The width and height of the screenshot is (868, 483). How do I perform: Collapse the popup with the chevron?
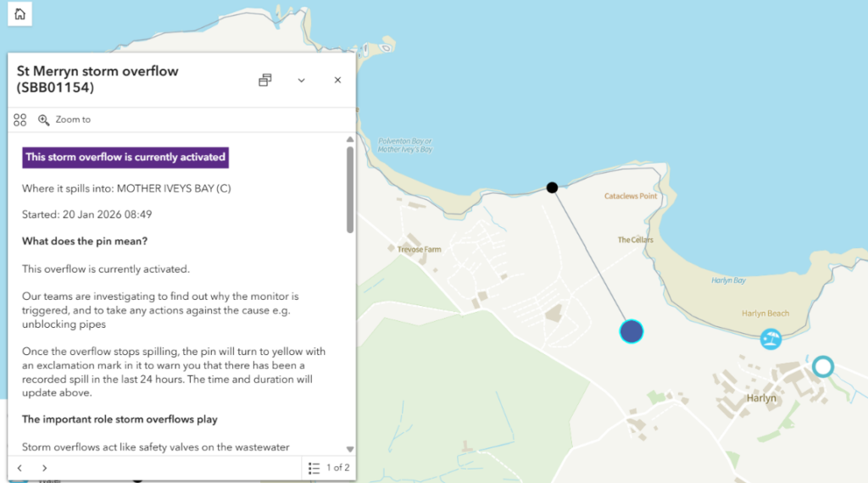tap(301, 80)
